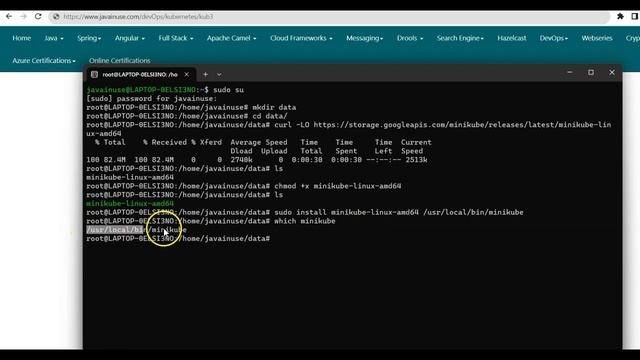Click the highlighted '/usr/local/bin' output text
This screenshot has width=640, height=360.
115,230
